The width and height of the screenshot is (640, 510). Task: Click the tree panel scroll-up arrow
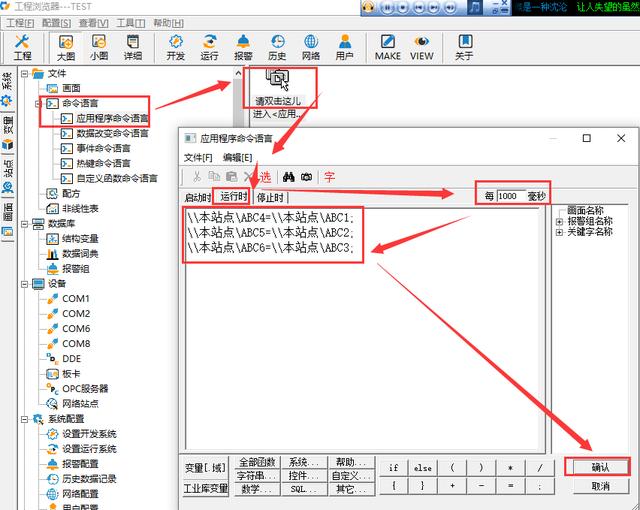[238, 73]
